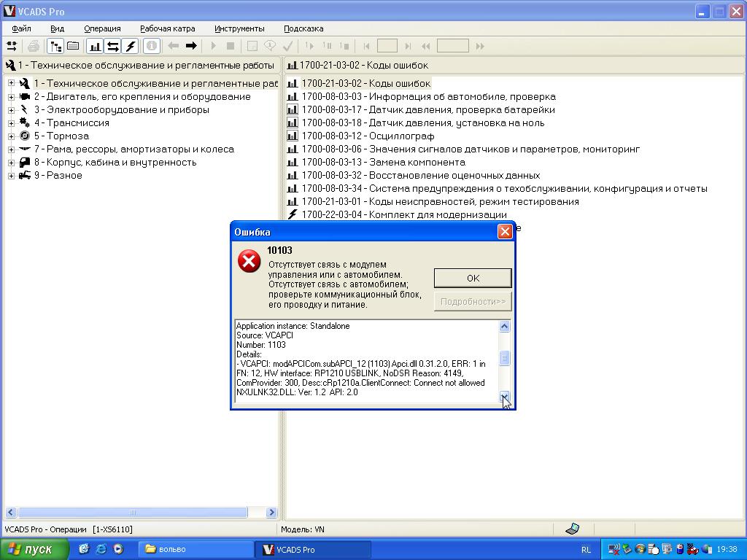Click the left tree horizontal scrollbar thumb
This screenshot has height=560, width=747.
pos(133,513)
